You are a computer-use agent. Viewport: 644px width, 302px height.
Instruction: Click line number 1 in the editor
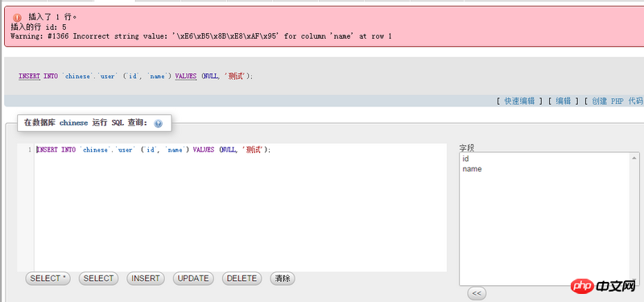pyautogui.click(x=30, y=150)
